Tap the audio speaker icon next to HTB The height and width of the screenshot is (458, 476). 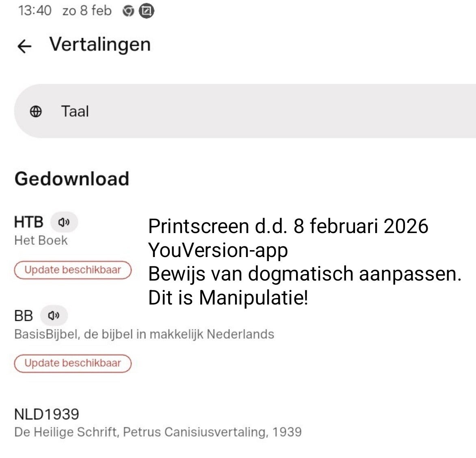point(64,222)
